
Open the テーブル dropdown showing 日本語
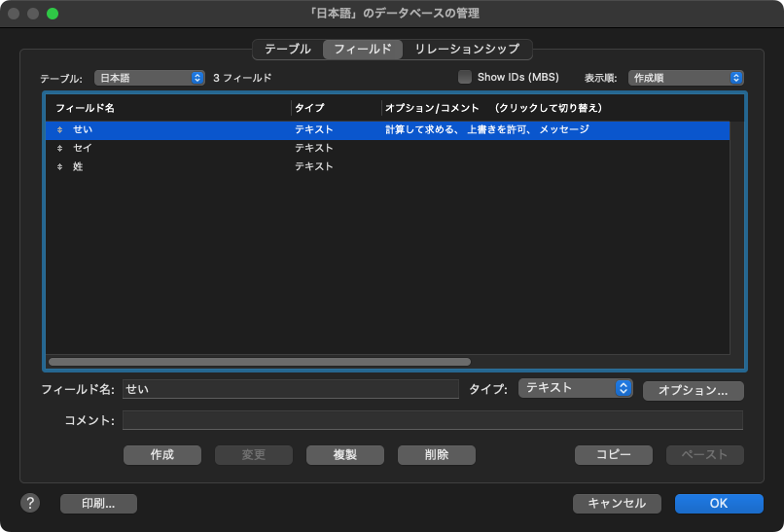150,78
